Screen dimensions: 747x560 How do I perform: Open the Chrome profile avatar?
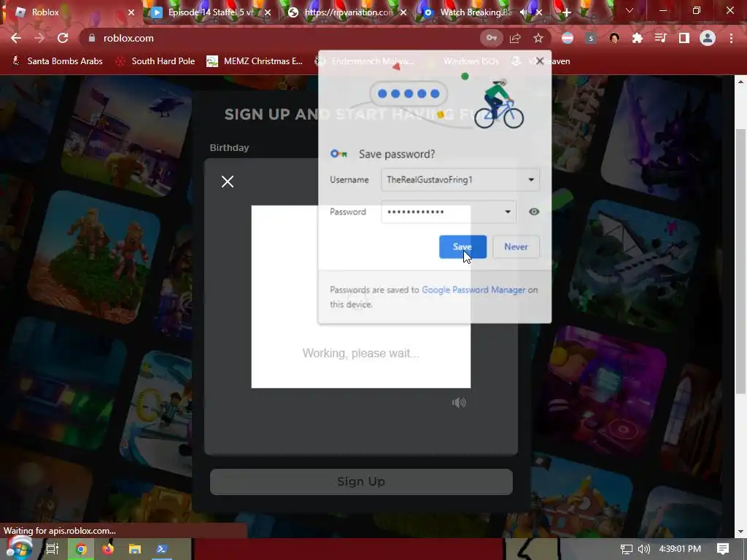click(x=708, y=38)
